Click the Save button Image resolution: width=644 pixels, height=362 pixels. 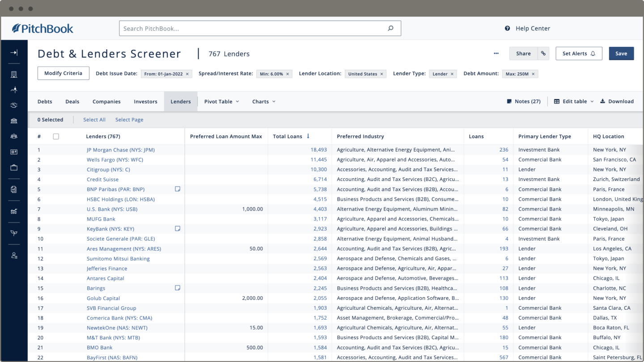point(621,54)
